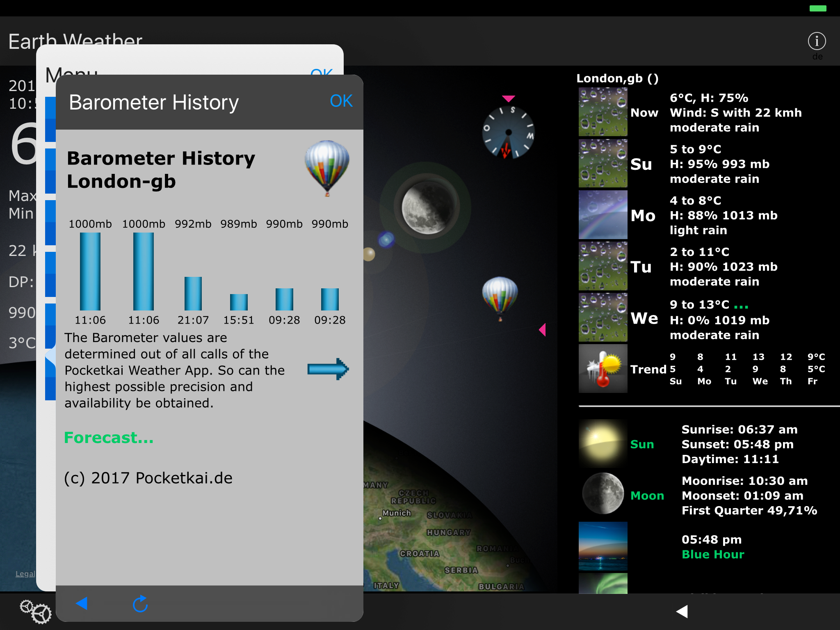Tap the green dots after 9 to 13°C
This screenshot has height=630, width=840.
tap(741, 307)
